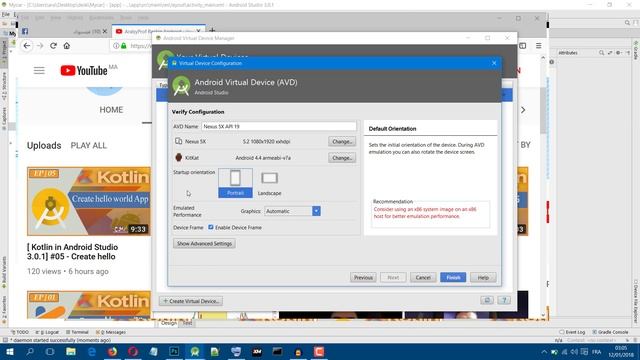This screenshot has width=640, height=360.
Task: Go back with the Previous button
Action: click(x=363, y=278)
